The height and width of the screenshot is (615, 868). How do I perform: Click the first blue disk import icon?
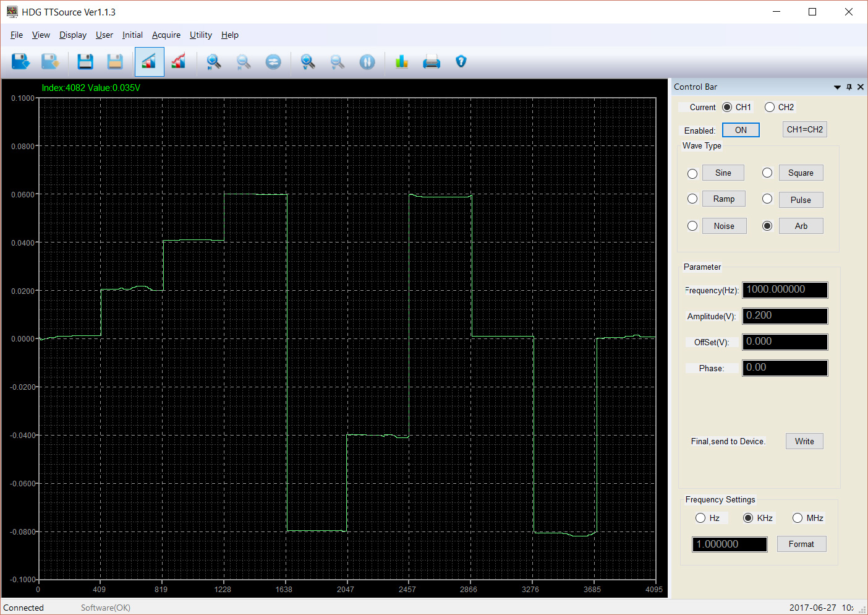(20, 61)
